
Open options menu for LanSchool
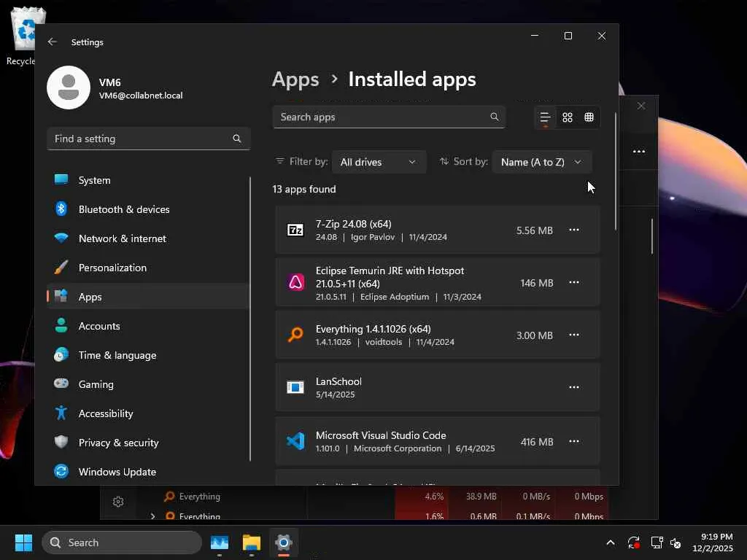pyautogui.click(x=574, y=387)
